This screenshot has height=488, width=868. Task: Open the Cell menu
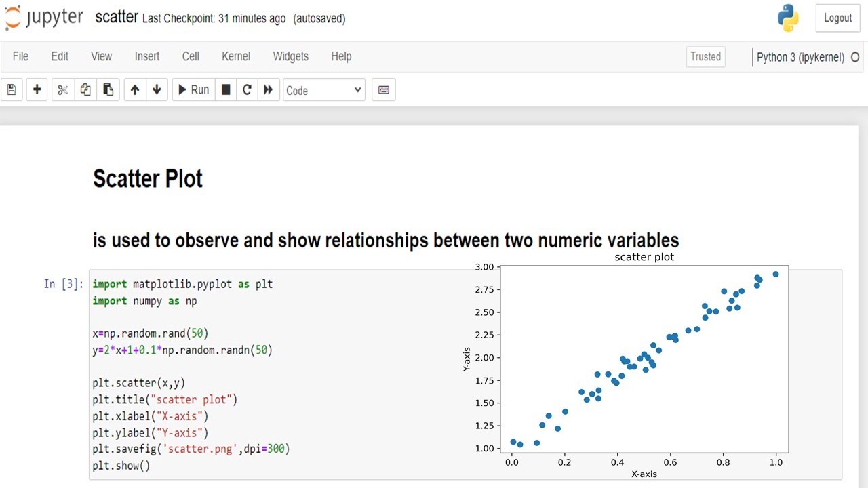point(191,56)
